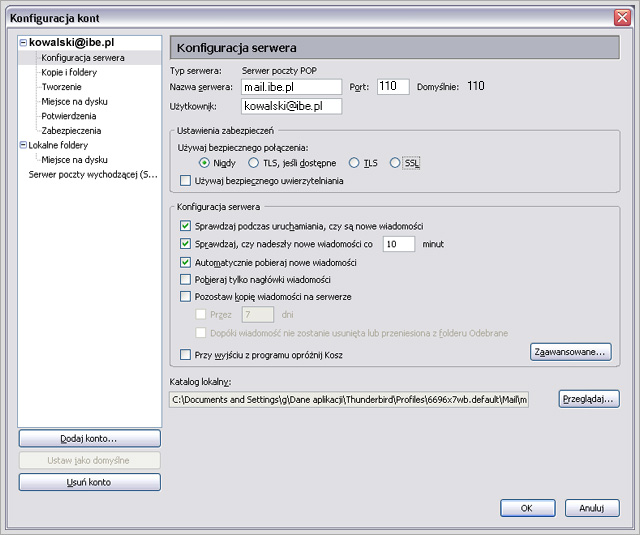This screenshot has height=535, width=640.
Task: Collapse the Lokalne foldery tree node
Action: pos(23,145)
